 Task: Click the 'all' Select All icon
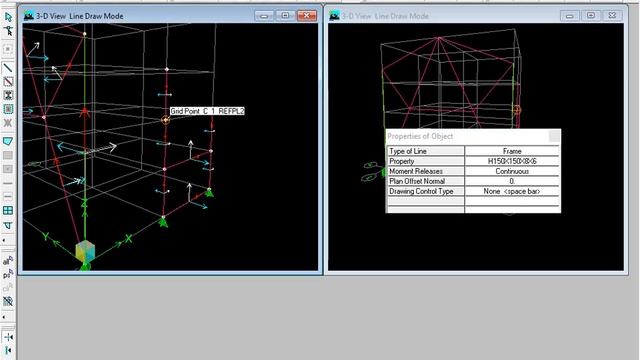pyautogui.click(x=8, y=260)
